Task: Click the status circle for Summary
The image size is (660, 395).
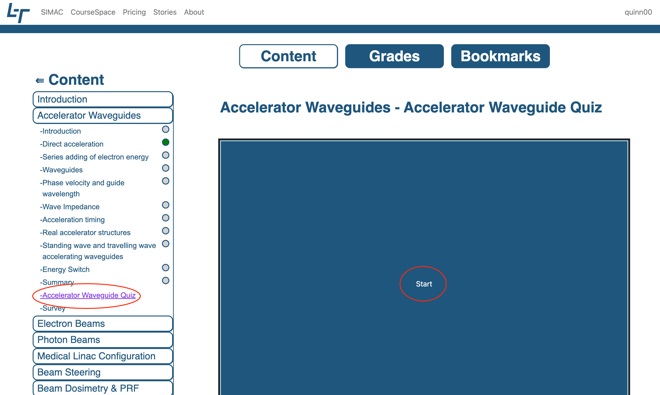Action: coord(165,280)
